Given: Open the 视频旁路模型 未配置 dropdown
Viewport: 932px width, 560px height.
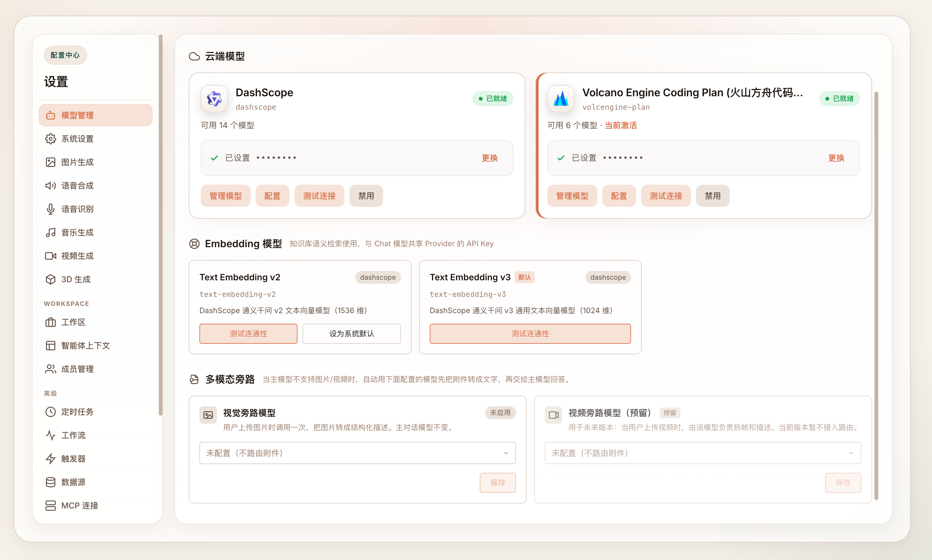Looking at the screenshot, I should pos(703,453).
